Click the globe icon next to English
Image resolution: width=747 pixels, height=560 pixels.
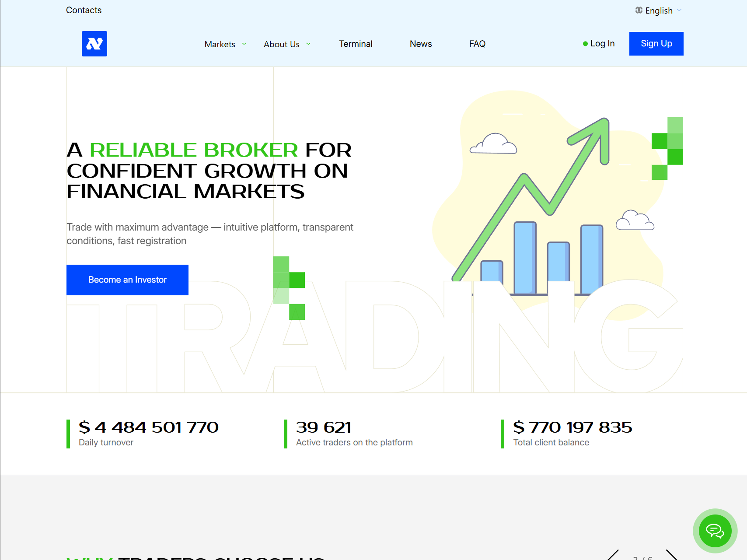click(x=638, y=10)
